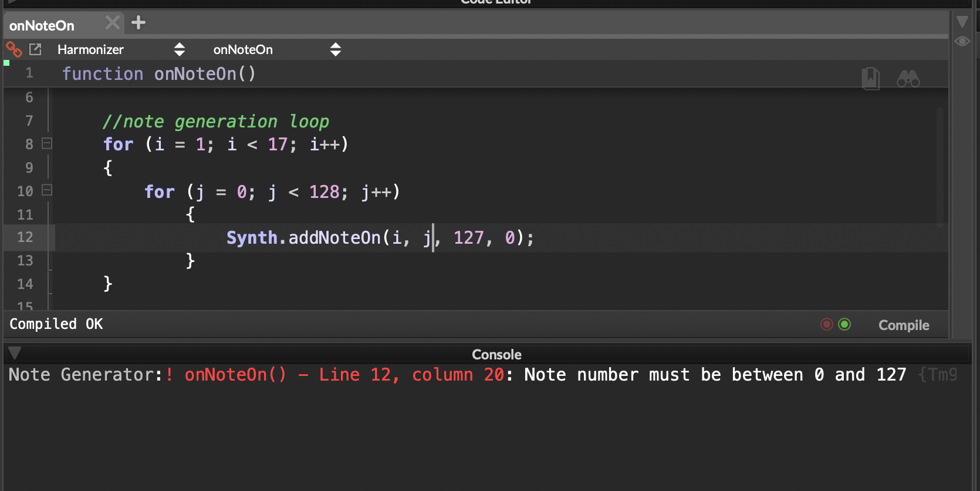Click the bookmark icon in the editor
This screenshot has height=491, width=980.
click(x=871, y=79)
